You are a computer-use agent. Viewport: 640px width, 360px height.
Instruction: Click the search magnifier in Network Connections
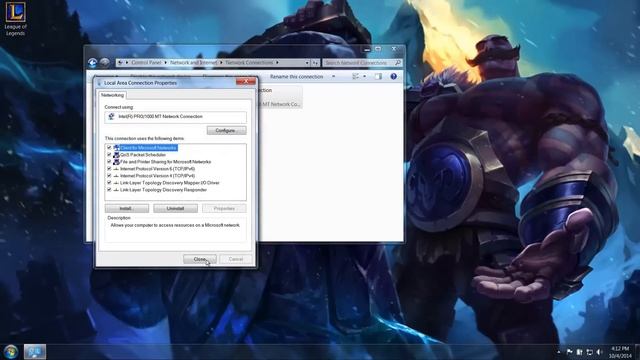coord(398,62)
